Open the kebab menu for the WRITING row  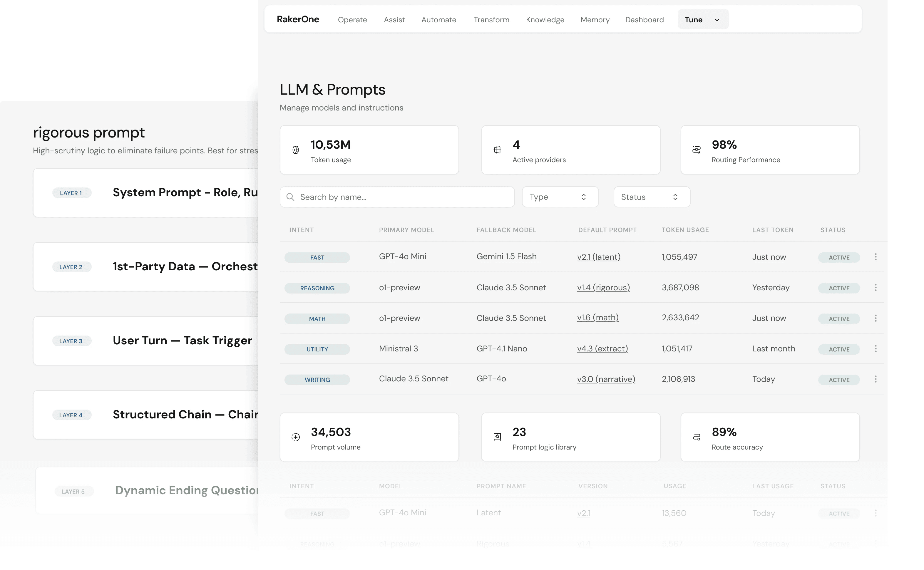(x=876, y=379)
